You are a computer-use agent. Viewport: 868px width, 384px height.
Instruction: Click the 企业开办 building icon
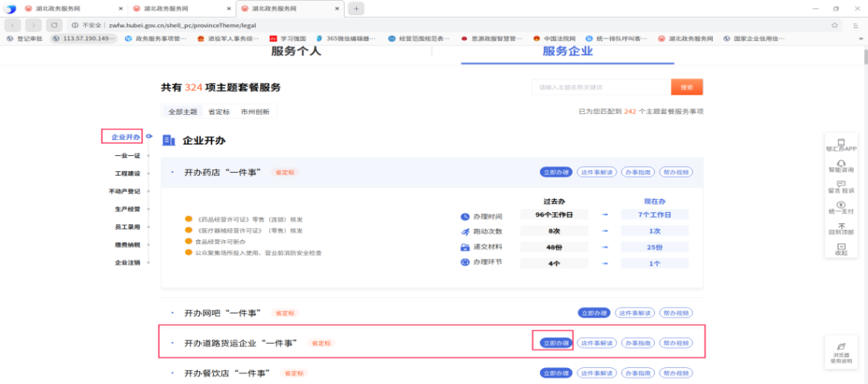(x=169, y=141)
